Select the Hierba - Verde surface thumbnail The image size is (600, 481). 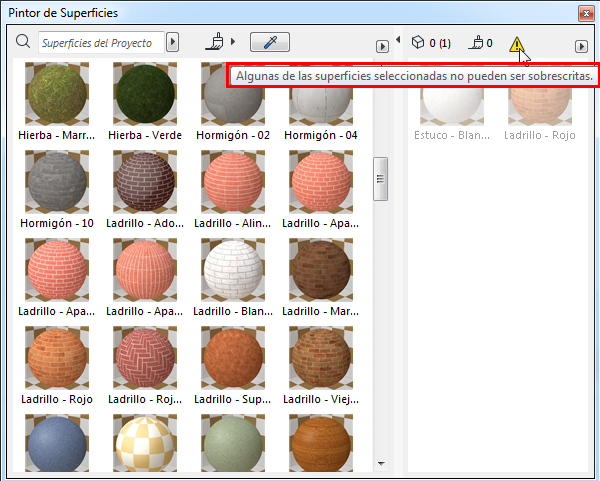(144, 94)
